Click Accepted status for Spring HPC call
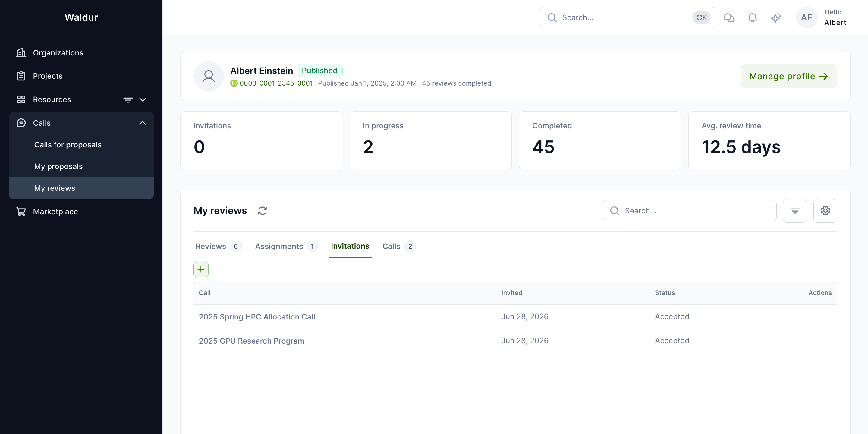Image resolution: width=868 pixels, height=434 pixels. (x=672, y=317)
